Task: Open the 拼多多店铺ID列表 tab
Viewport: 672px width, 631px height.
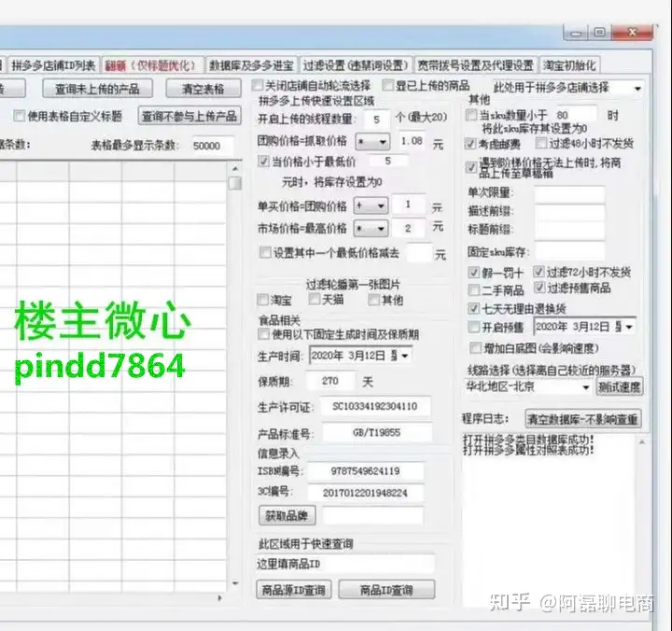Action: point(53,65)
